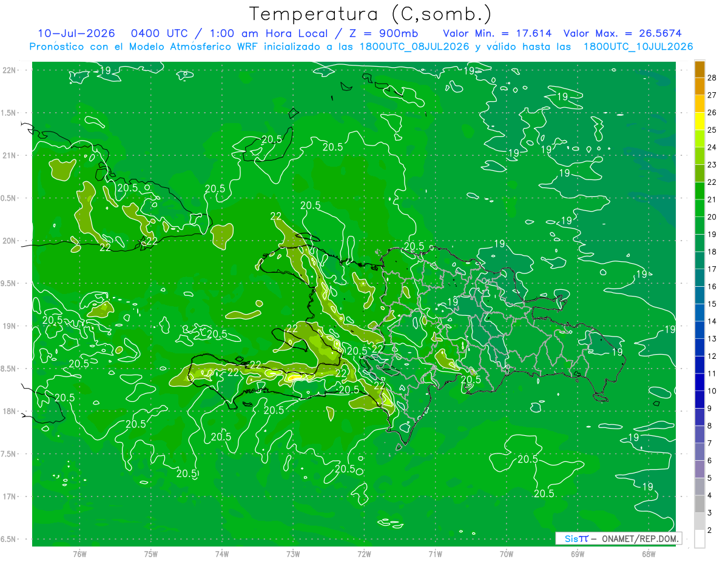Click the '0.5N' latitude axis label
Viewport: 728px width, 562px height.
9,198
